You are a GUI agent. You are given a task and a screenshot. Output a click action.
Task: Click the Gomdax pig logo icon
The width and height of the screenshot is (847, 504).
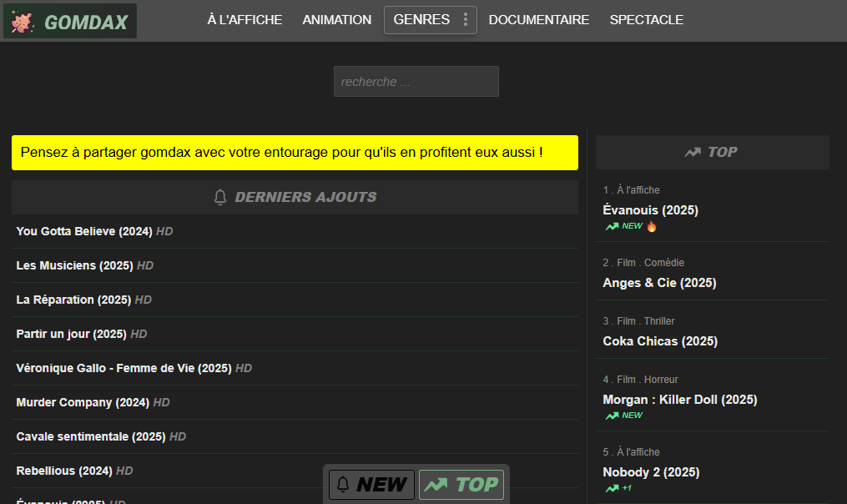pos(23,22)
